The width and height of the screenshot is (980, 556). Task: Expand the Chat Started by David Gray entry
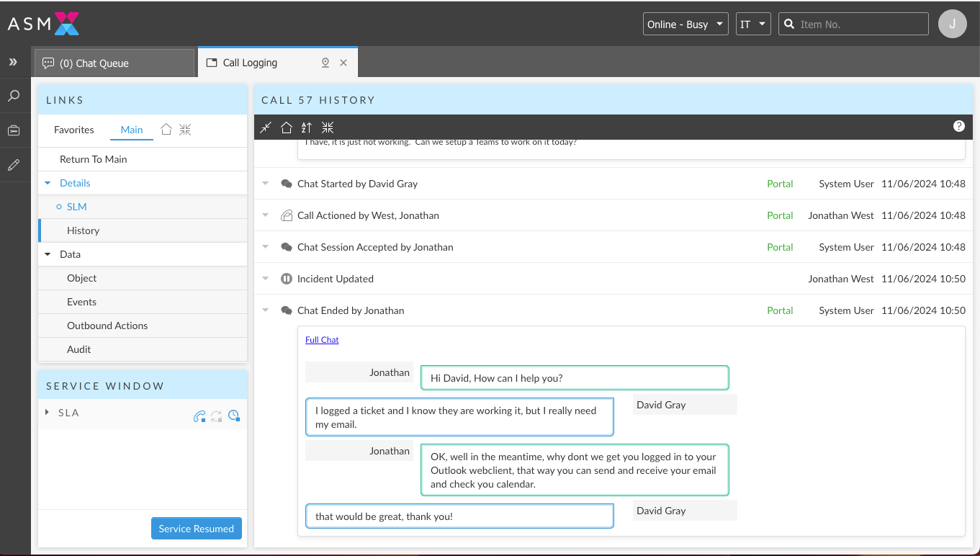click(x=266, y=184)
